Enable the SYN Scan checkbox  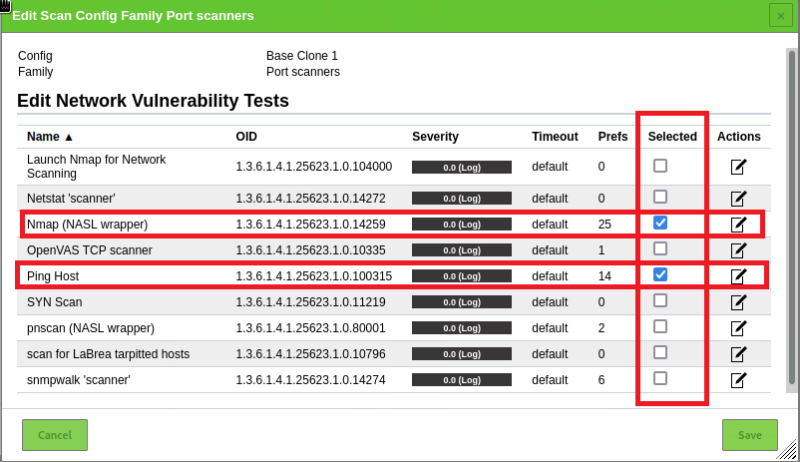coord(660,300)
